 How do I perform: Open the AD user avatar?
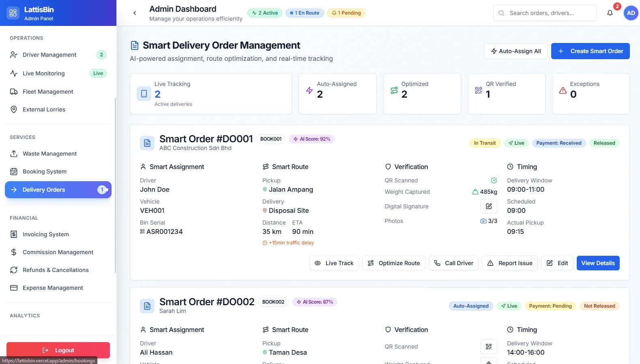click(631, 13)
